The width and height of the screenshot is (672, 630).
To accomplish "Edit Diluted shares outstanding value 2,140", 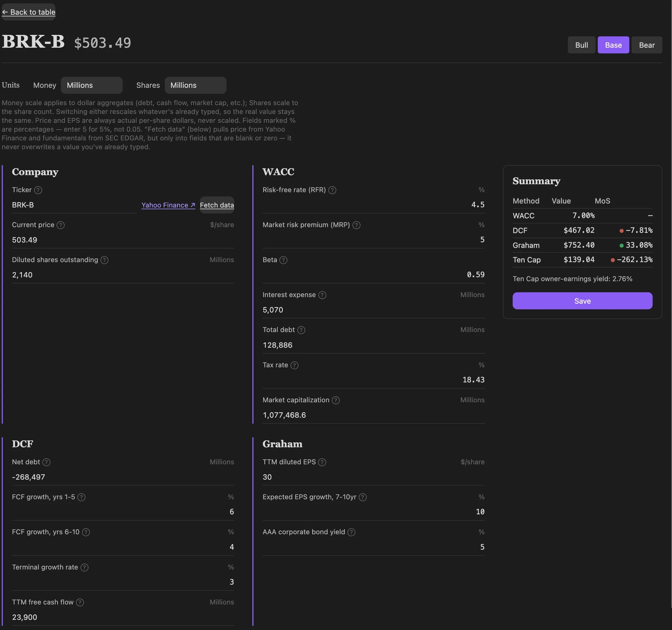I will tap(123, 275).
